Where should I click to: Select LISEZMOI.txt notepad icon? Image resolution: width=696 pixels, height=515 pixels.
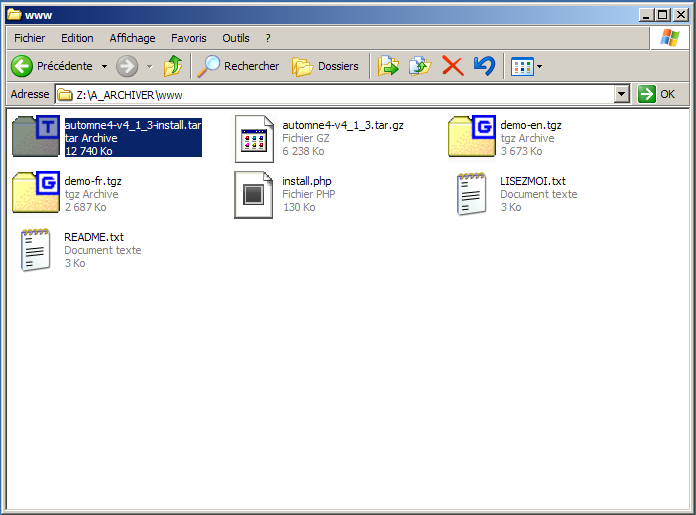[471, 194]
